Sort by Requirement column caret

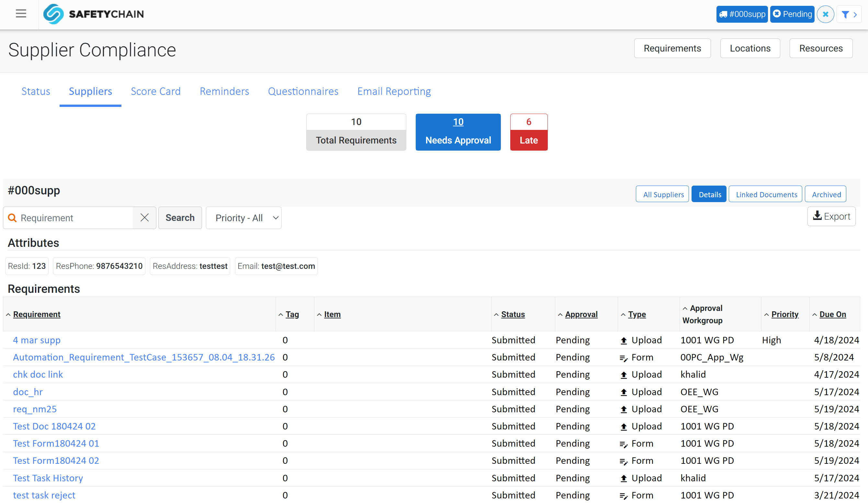(x=8, y=314)
